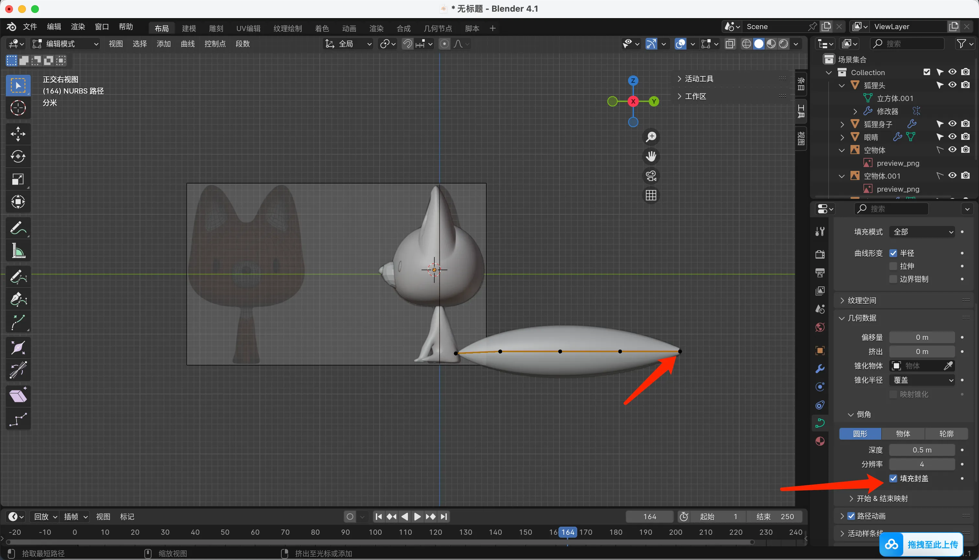Expand the 纹理空间 panel
Image resolution: width=979 pixels, height=560 pixels.
[862, 300]
